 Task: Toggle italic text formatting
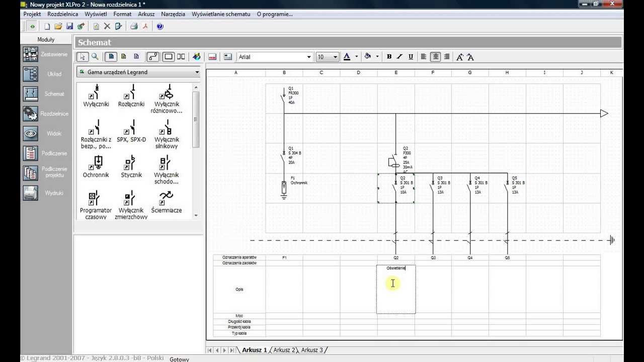[400, 57]
